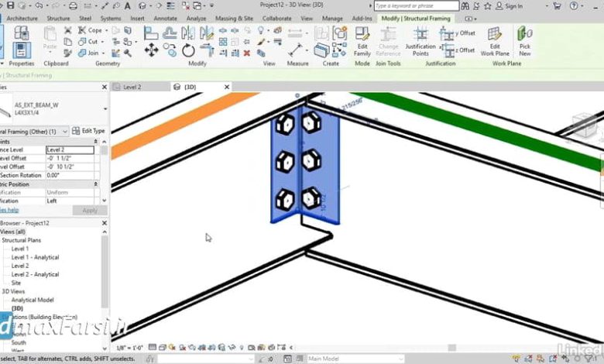The width and height of the screenshot is (604, 364).
Task: Click the Align tool in Modify panel
Action: [151, 33]
